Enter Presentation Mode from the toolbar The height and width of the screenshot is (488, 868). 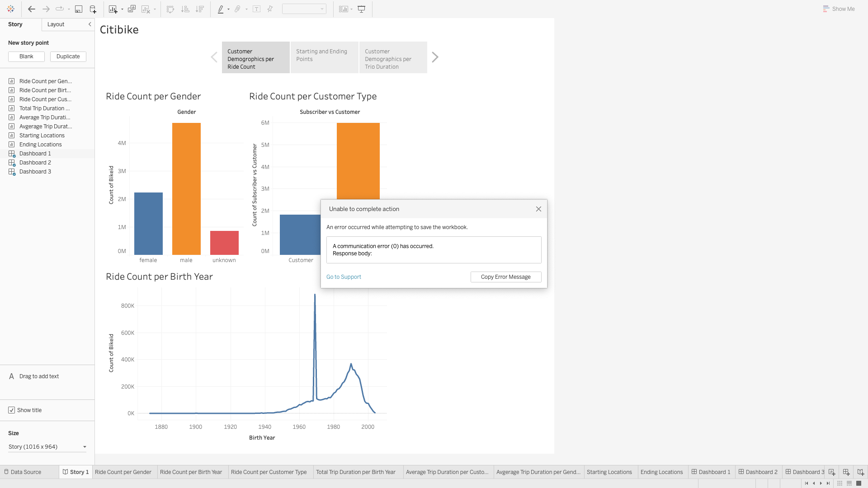click(361, 9)
